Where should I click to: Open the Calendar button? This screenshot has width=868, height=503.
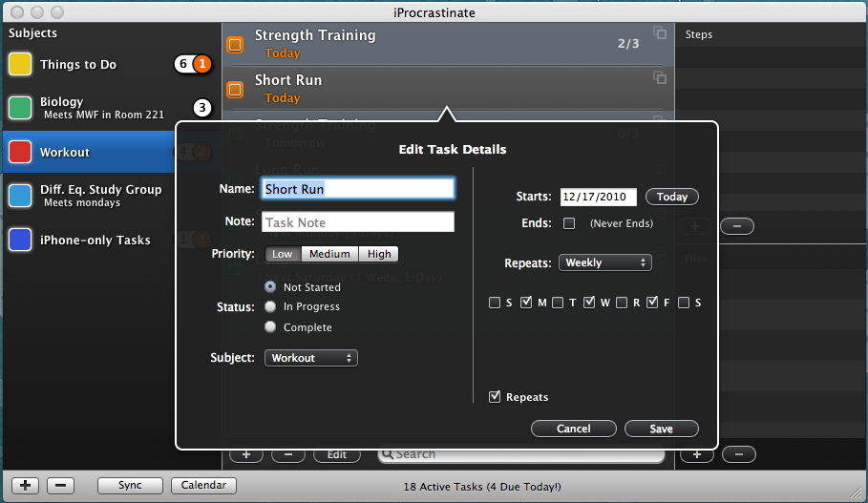tap(203, 485)
